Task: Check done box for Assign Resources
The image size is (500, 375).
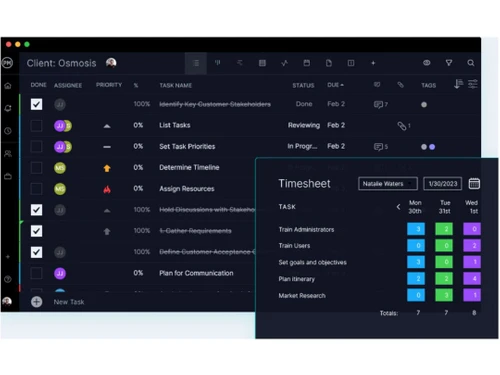Action: point(36,189)
